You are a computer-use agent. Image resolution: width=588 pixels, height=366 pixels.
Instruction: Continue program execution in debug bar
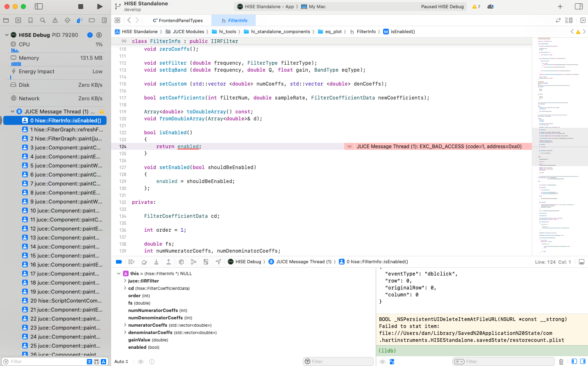132,262
